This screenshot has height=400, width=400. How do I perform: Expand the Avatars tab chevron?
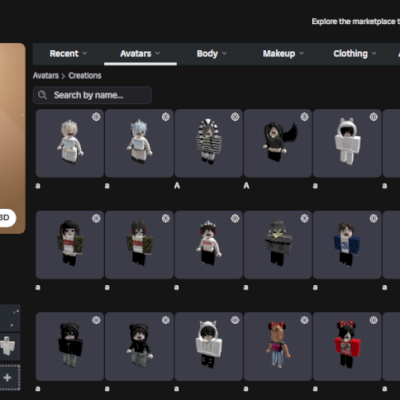tap(158, 53)
